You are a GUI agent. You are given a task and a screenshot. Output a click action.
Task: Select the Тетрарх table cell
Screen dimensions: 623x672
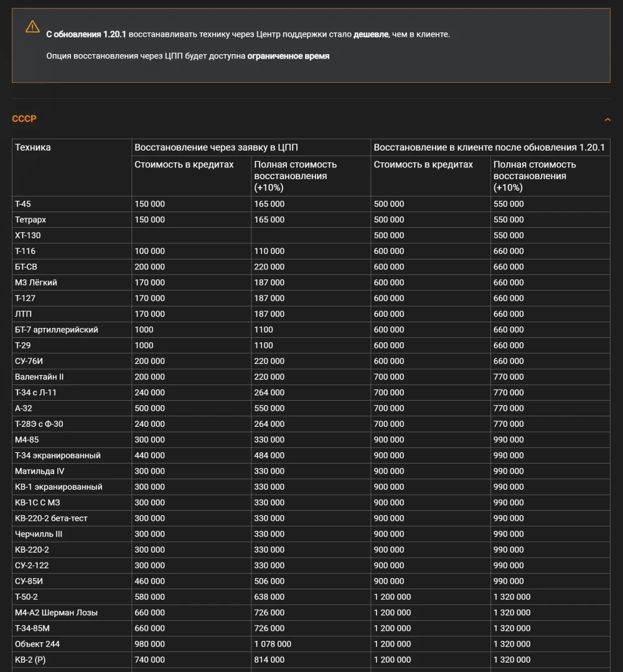(30, 220)
